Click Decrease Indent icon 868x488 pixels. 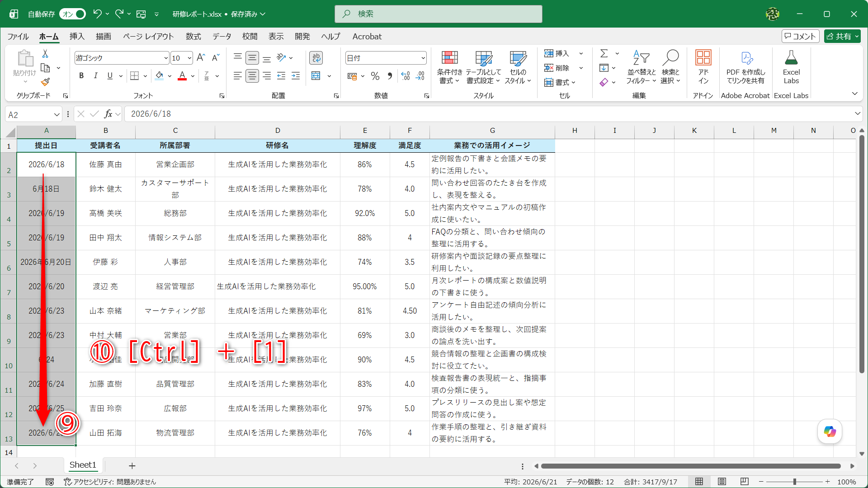coord(281,76)
